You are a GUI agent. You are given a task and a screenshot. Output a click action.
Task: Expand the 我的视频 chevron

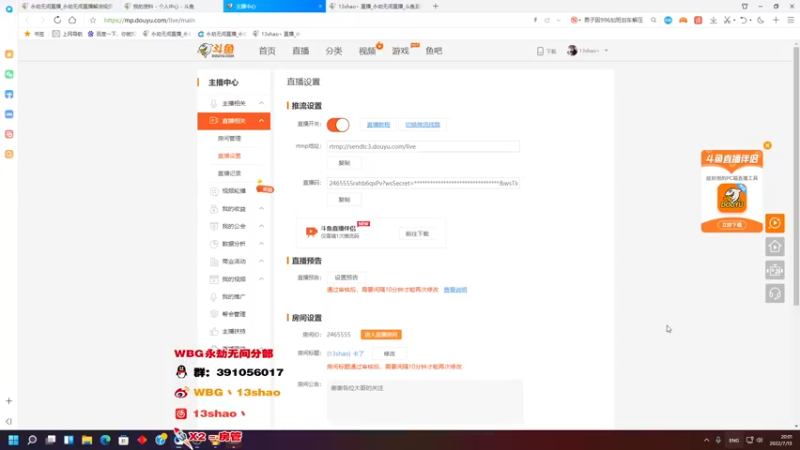tap(261, 279)
